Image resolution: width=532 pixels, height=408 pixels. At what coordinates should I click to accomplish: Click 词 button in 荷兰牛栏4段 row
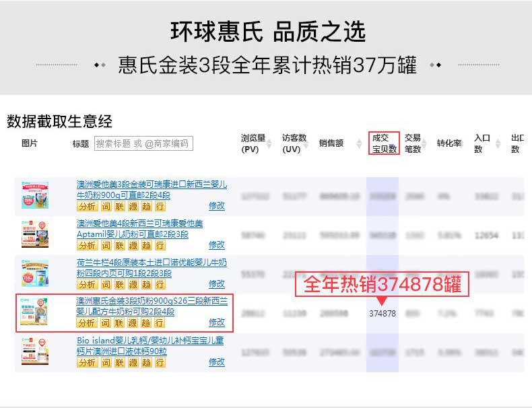click(x=106, y=284)
